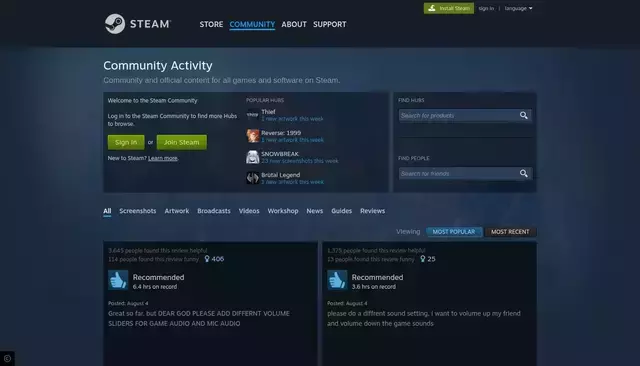The image size is (640, 366).
Task: Open the COMMUNITY menu
Action: [x=252, y=24]
